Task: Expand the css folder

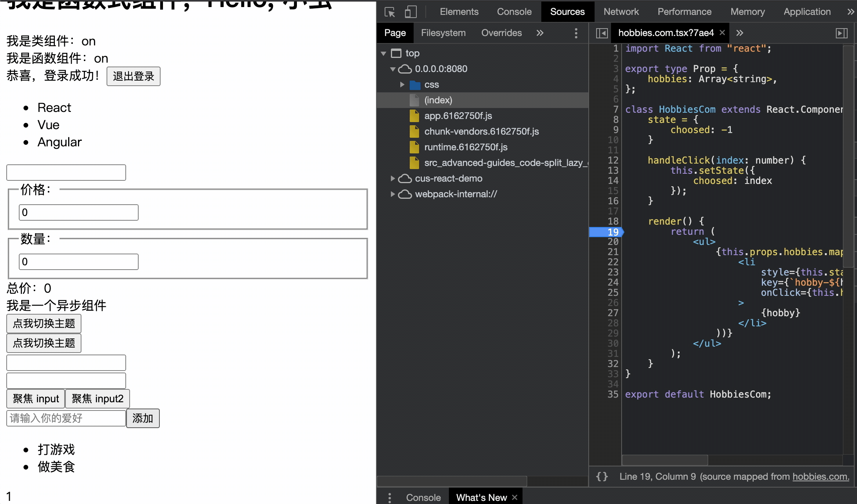Action: tap(402, 85)
